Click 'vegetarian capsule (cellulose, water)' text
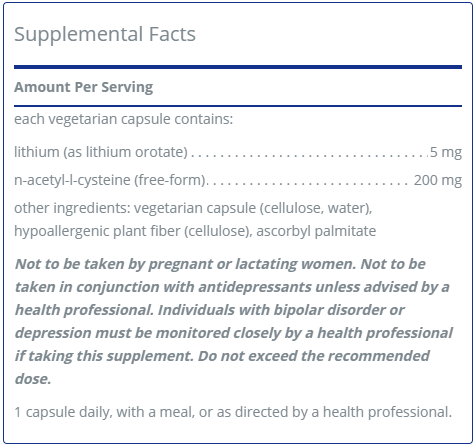The width and height of the screenshot is (476, 447). (253, 208)
